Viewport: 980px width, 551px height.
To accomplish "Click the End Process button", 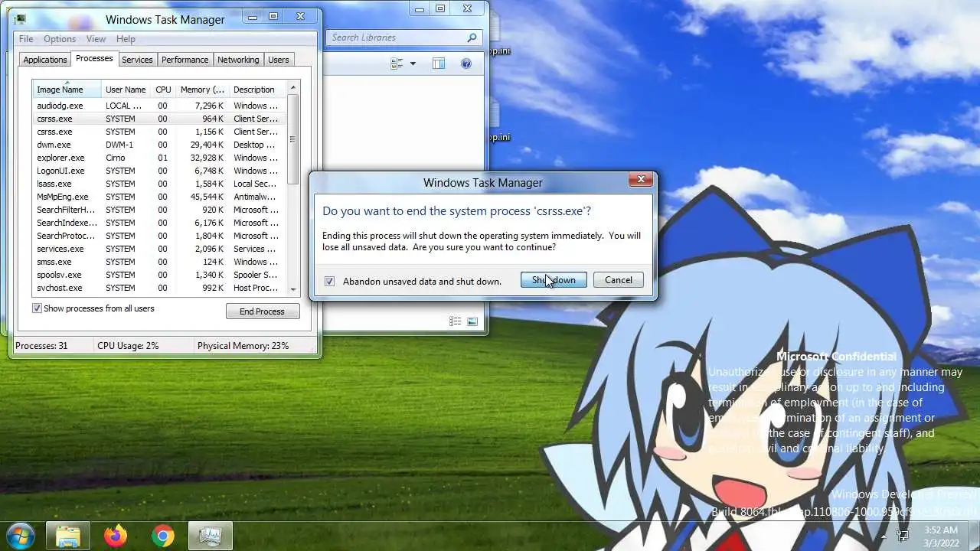I will pyautogui.click(x=262, y=311).
